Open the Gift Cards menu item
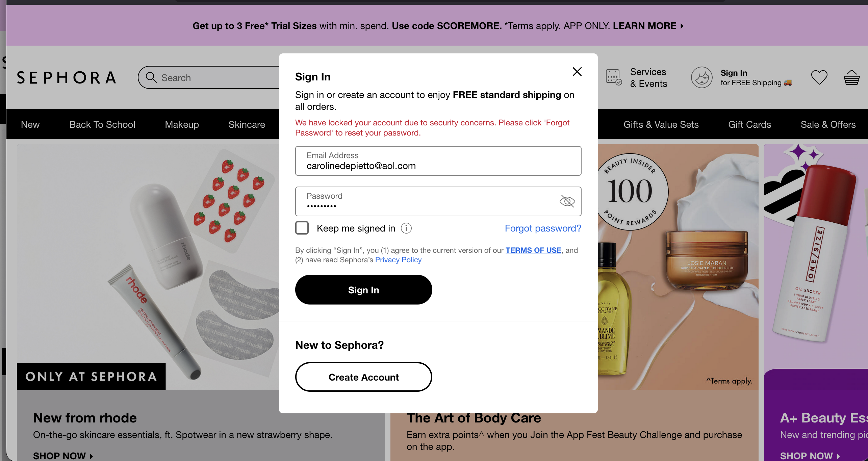The width and height of the screenshot is (868, 461). pyautogui.click(x=749, y=124)
